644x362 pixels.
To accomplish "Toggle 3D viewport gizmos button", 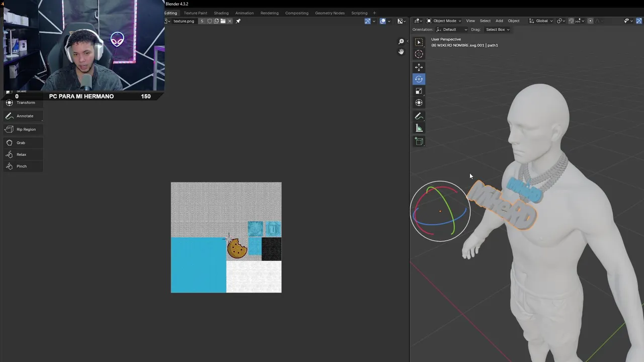I will (639, 21).
